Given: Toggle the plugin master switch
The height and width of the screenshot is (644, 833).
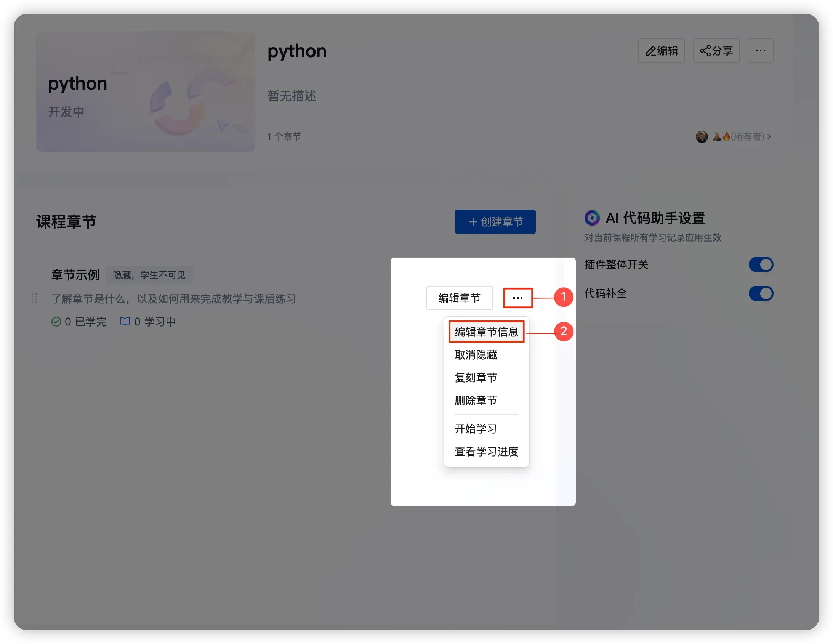Looking at the screenshot, I should (x=761, y=264).
